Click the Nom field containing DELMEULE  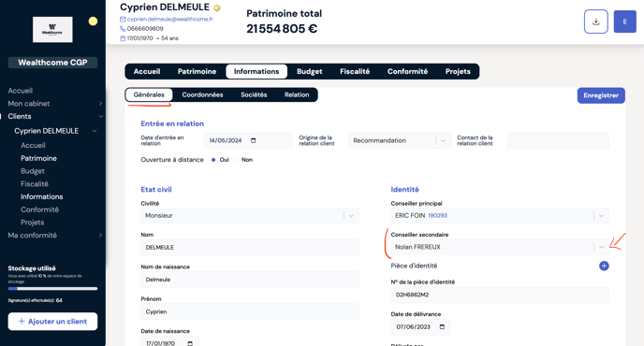click(x=250, y=248)
